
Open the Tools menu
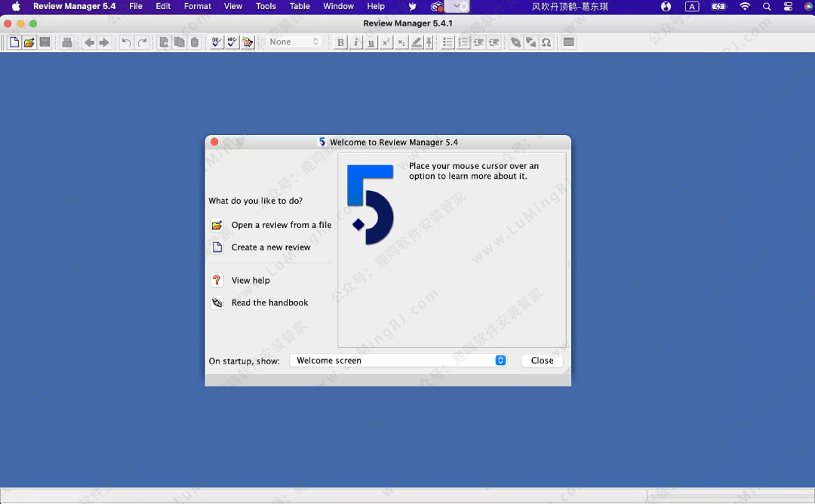coord(266,7)
